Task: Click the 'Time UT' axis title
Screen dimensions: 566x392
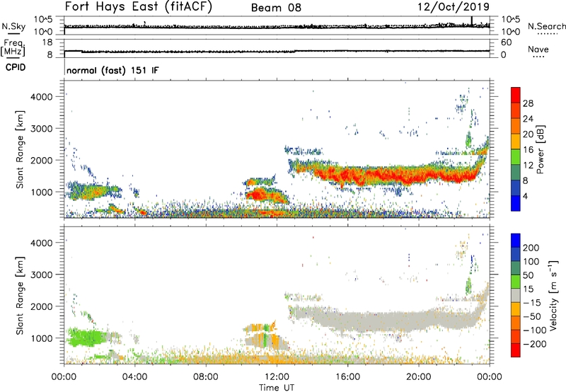Action: coord(277,388)
